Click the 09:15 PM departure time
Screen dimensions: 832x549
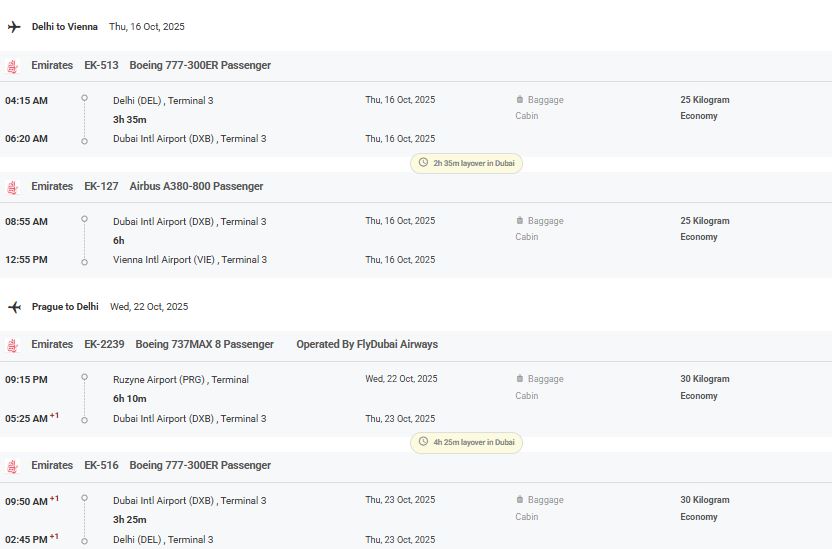point(27,379)
